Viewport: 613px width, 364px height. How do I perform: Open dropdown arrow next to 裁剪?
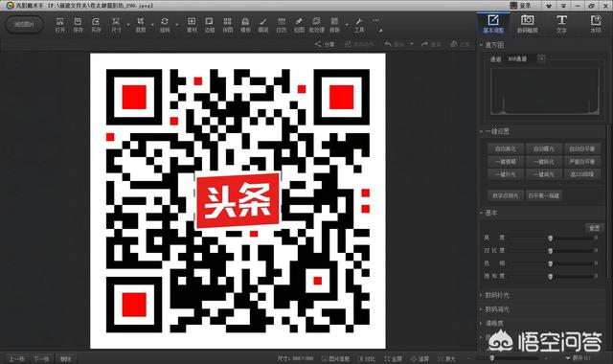(x=152, y=25)
